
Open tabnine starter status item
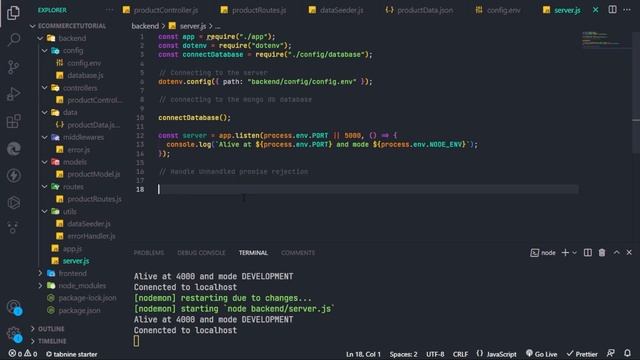tap(71, 354)
